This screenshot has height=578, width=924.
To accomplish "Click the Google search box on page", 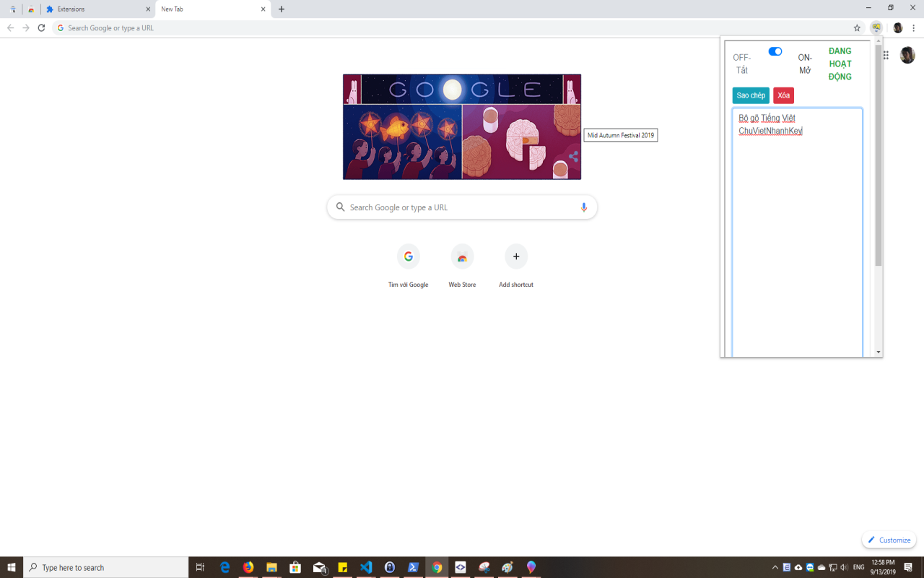I will pos(462,207).
